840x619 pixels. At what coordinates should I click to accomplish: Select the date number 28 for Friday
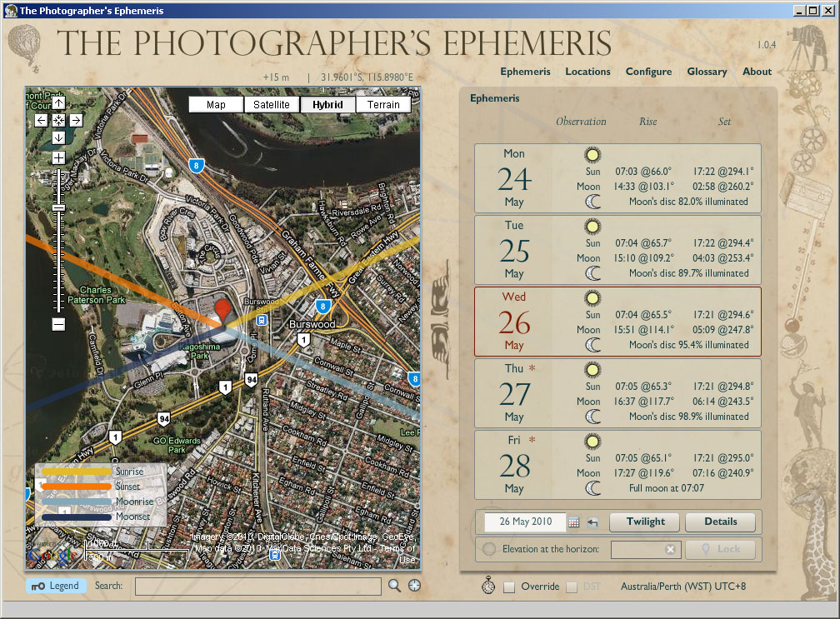click(514, 466)
